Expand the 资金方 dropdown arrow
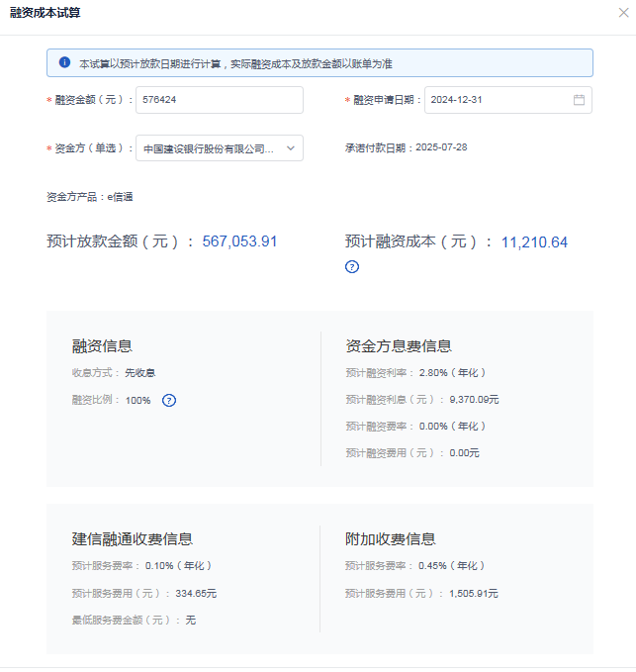This screenshot has width=636, height=672. [x=290, y=148]
